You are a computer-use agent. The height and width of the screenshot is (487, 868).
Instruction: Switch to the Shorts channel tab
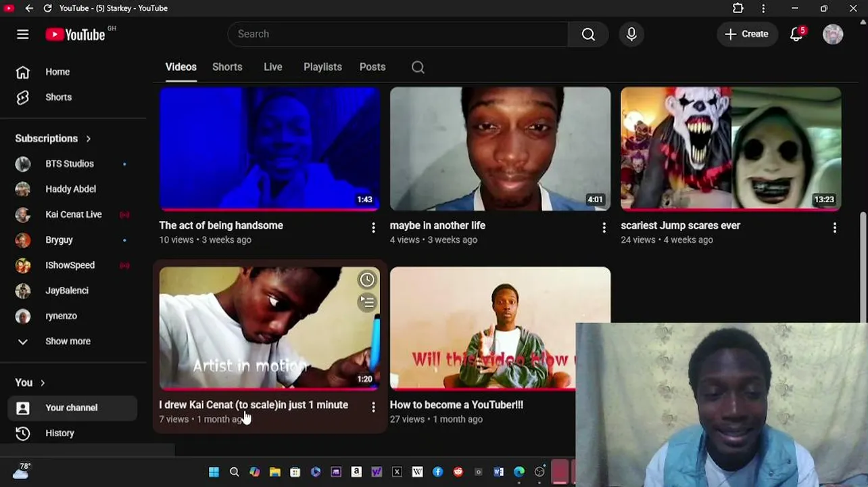227,67
